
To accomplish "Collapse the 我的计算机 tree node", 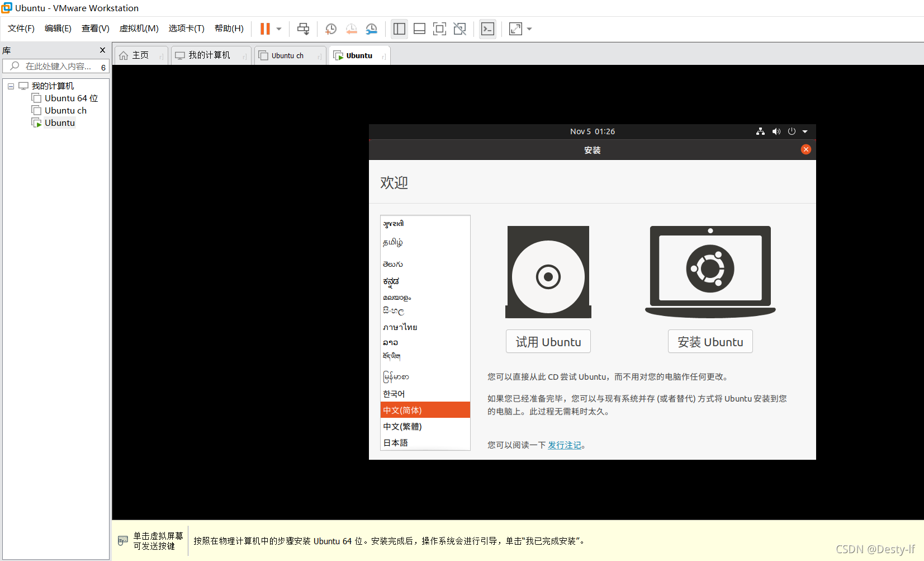I will (x=11, y=86).
